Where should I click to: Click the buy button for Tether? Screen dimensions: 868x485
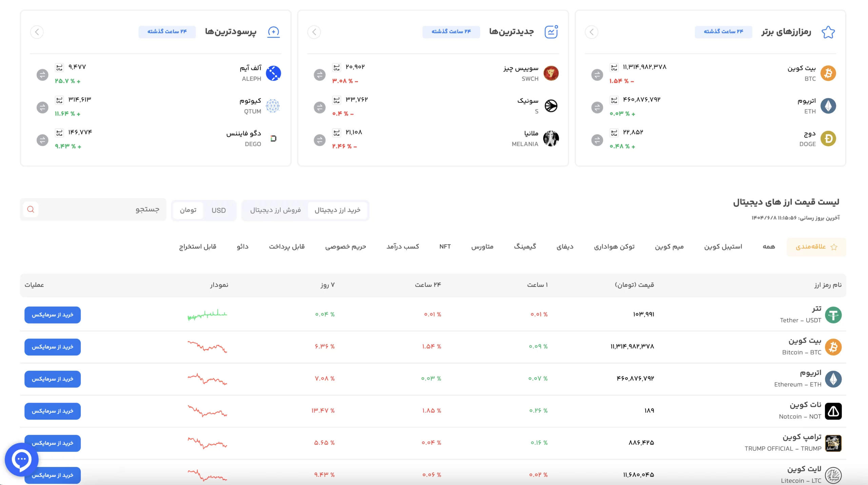coord(53,315)
